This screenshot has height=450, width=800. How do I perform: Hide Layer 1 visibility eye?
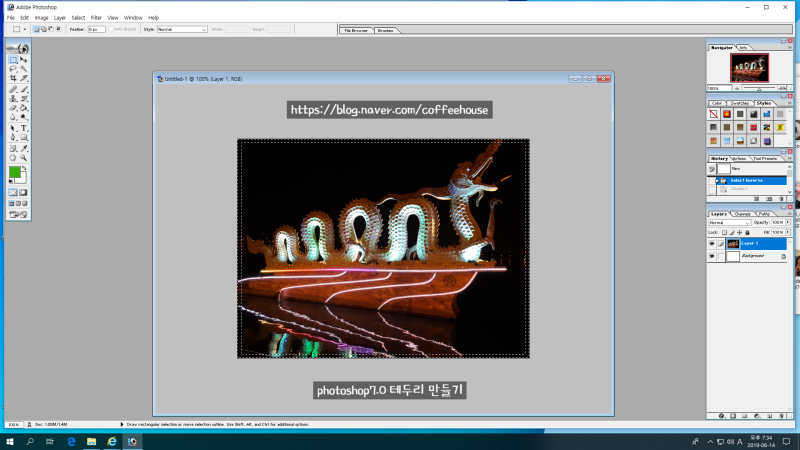click(x=712, y=244)
